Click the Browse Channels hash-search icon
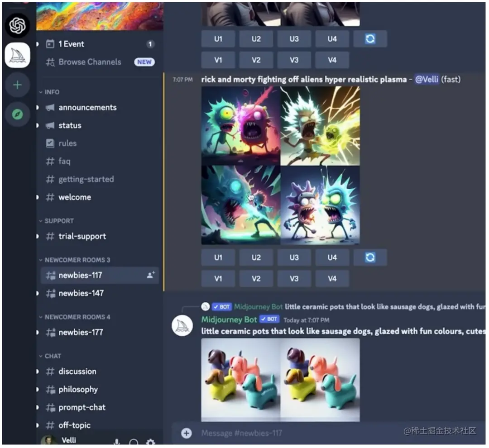 click(x=50, y=62)
